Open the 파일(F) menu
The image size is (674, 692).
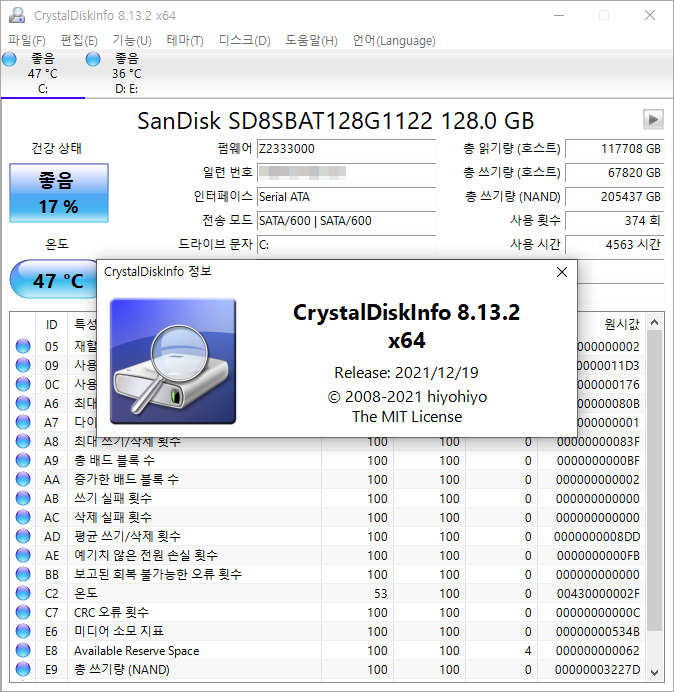[x=26, y=41]
